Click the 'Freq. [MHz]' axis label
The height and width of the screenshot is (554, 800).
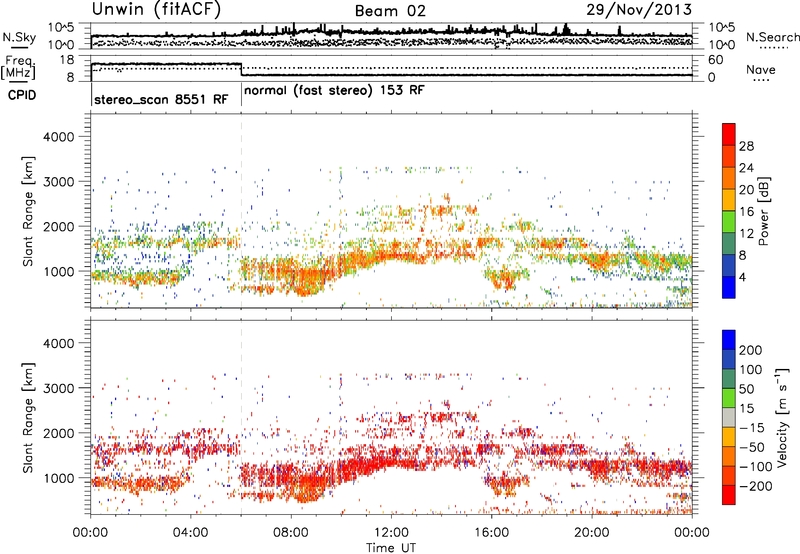click(x=18, y=67)
